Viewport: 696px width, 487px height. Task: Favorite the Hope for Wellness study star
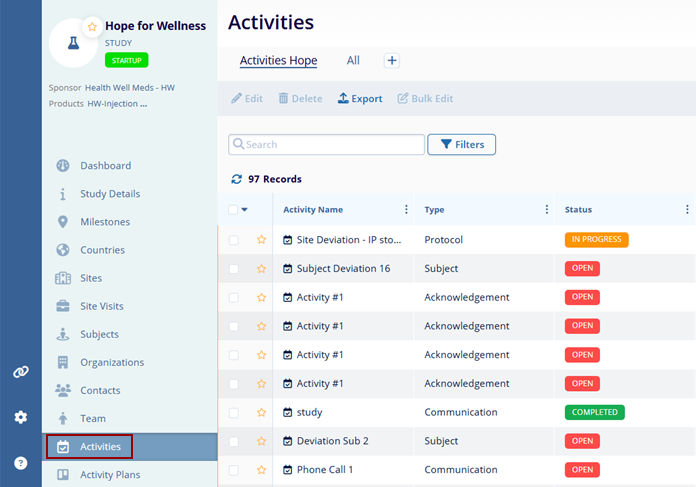[92, 26]
